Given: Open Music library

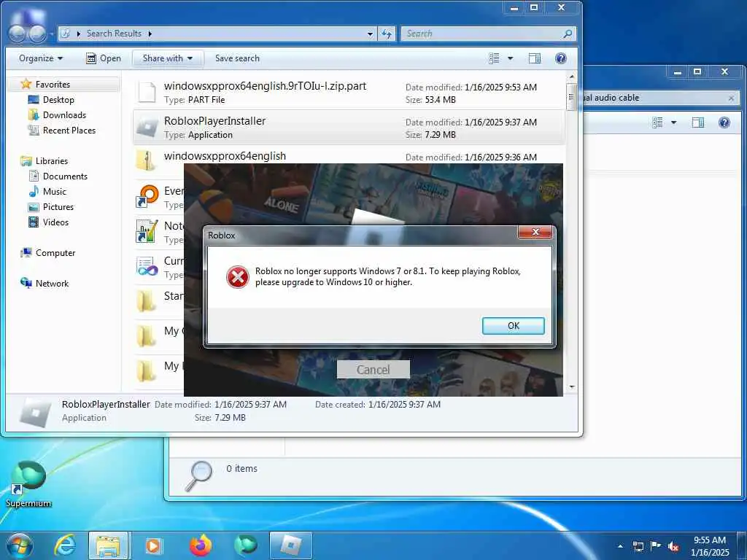Looking at the screenshot, I should click(x=54, y=192).
